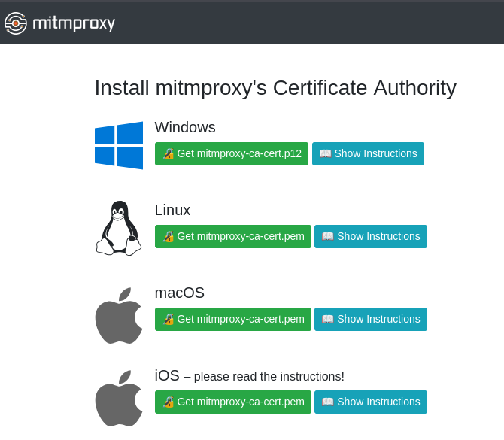The image size is (504, 440).
Task: Download mitmproxy-ca-cert.p12 for Windows
Action: pyautogui.click(x=232, y=153)
